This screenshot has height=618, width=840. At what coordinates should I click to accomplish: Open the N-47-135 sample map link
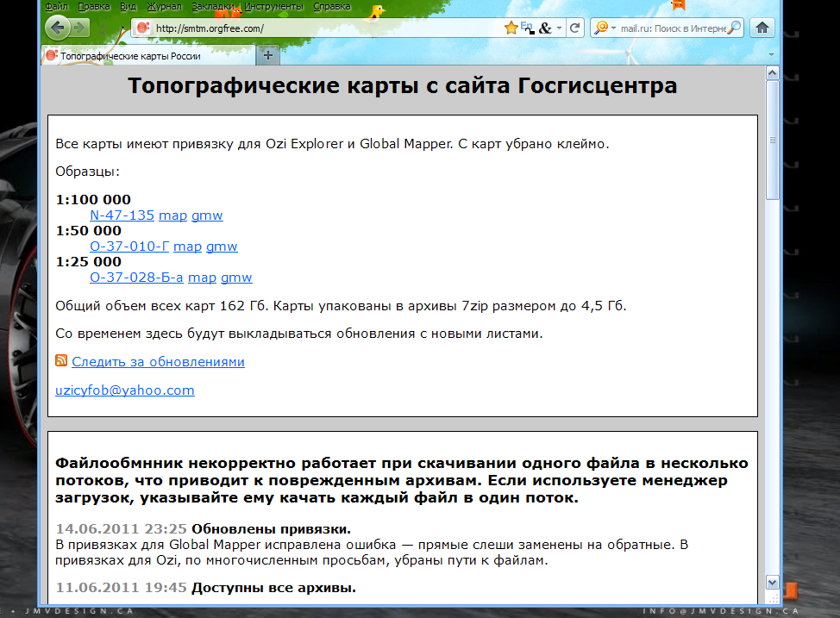pos(122,215)
